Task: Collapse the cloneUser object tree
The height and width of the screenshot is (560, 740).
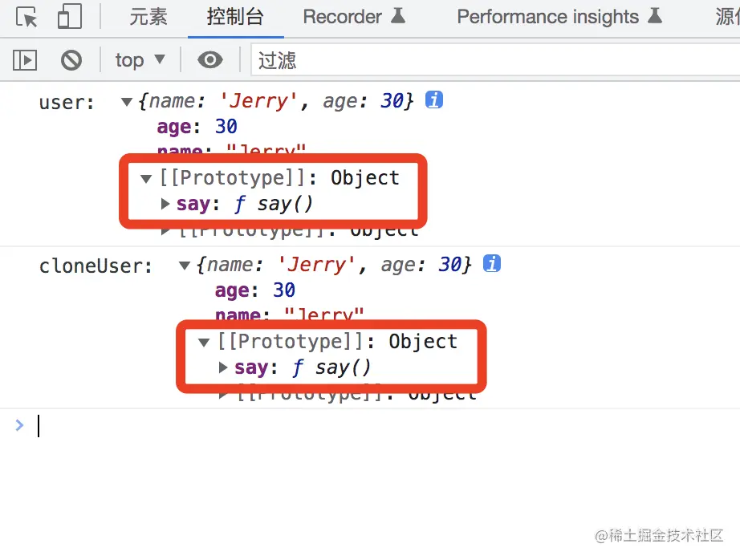Action: tap(184, 266)
